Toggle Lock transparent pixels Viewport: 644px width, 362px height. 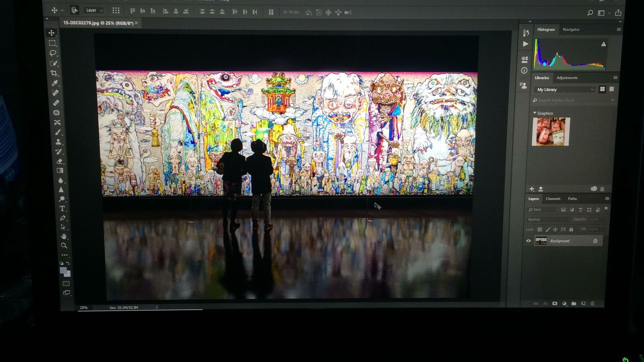pyautogui.click(x=540, y=230)
